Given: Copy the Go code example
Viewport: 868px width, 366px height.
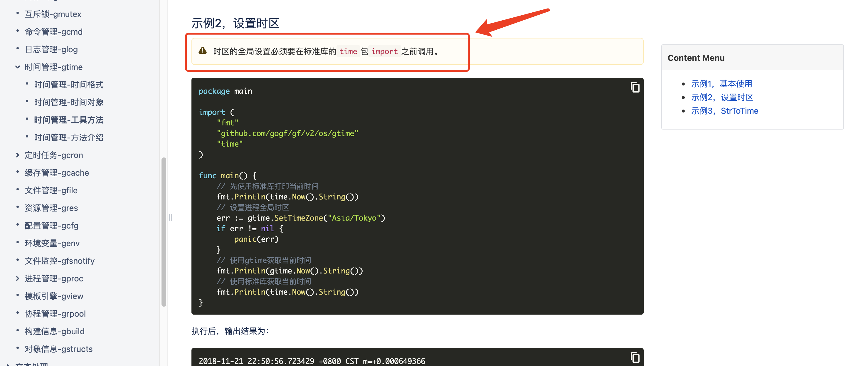Looking at the screenshot, I should pos(635,87).
